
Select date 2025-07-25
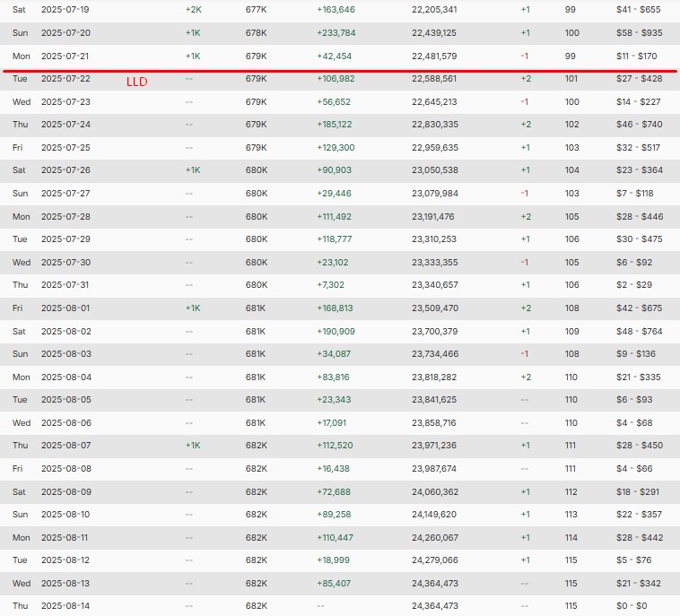65,148
